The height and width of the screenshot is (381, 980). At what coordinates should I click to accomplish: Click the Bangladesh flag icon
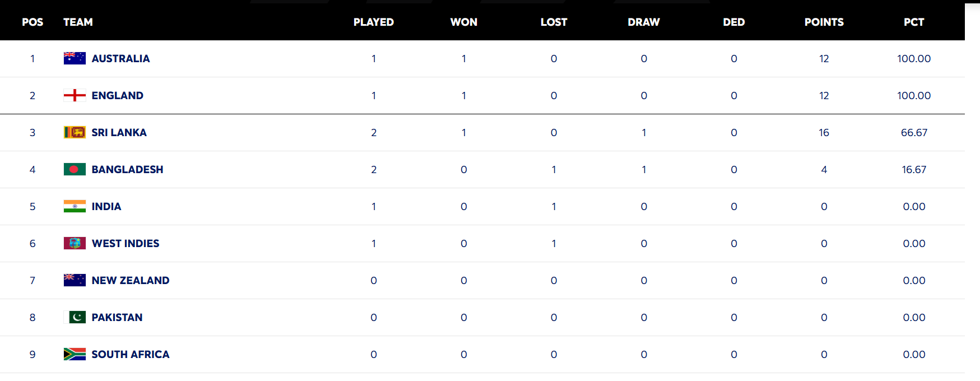point(75,169)
